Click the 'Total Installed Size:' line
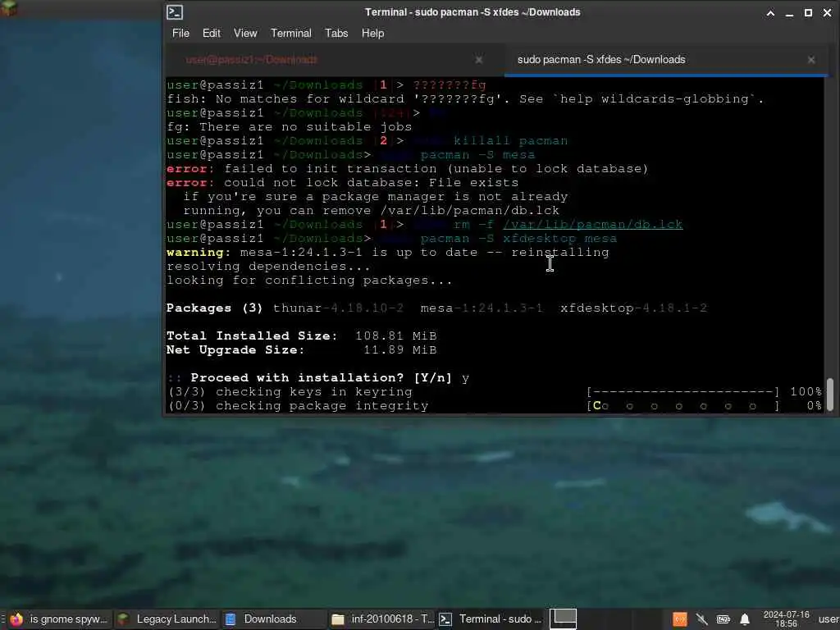 point(302,336)
